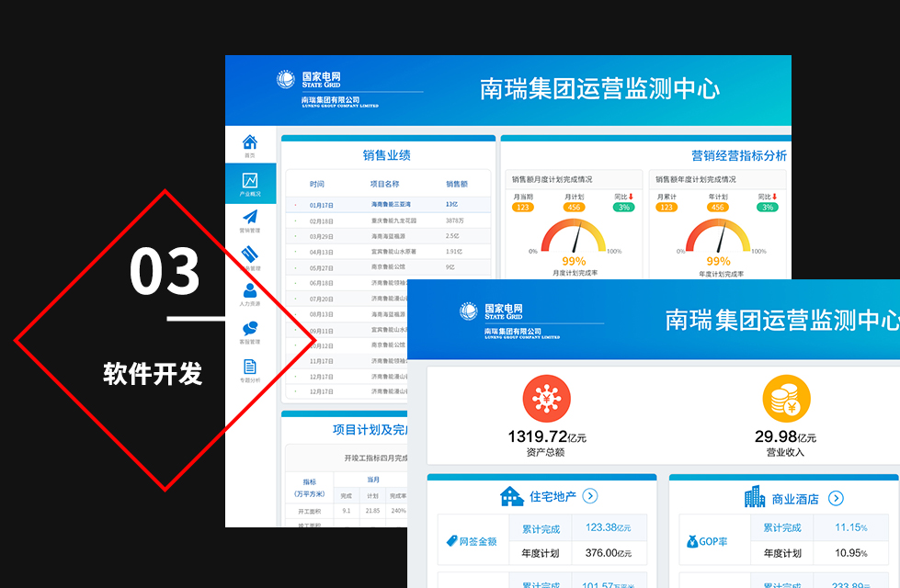Open 人力资源 person icon
This screenshot has width=900, height=588.
pyautogui.click(x=250, y=290)
